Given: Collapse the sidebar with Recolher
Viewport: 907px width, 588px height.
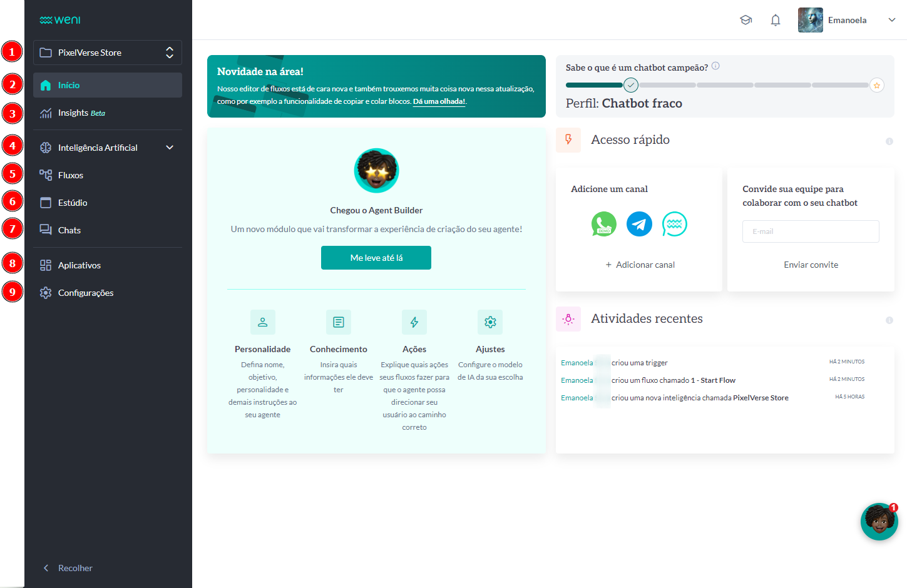Looking at the screenshot, I should [x=69, y=568].
